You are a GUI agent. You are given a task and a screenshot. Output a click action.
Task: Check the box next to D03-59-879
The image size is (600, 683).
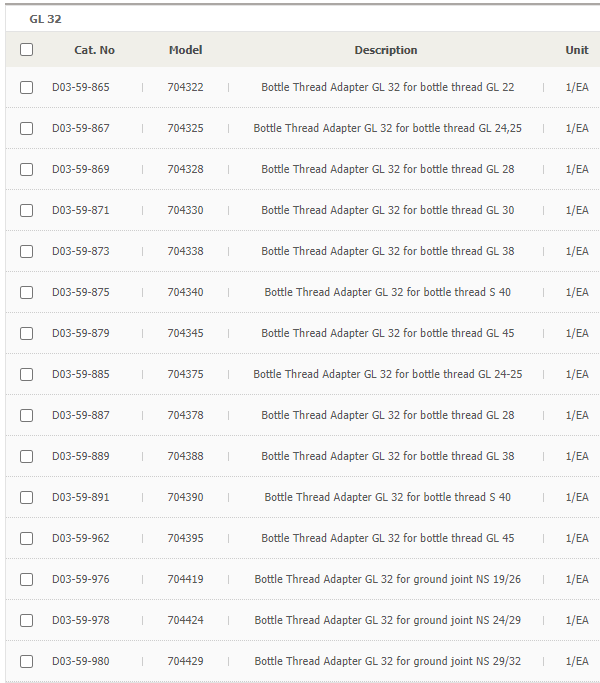tap(27, 333)
